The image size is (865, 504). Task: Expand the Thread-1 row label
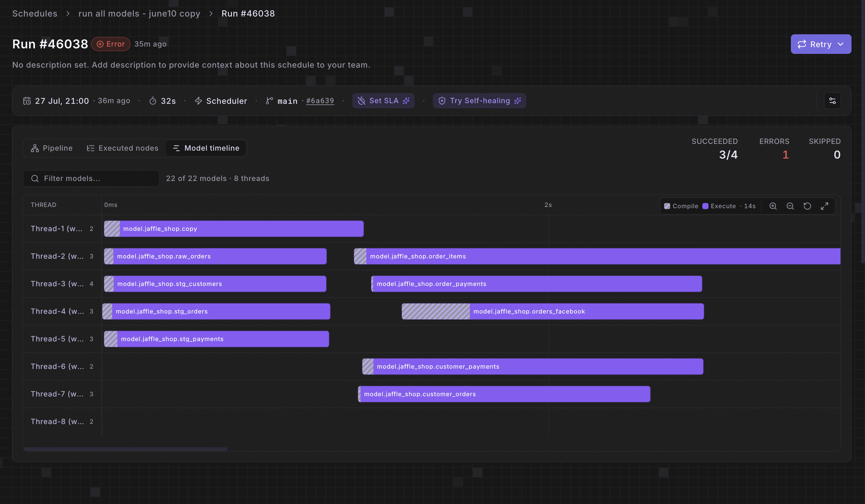coord(57,228)
